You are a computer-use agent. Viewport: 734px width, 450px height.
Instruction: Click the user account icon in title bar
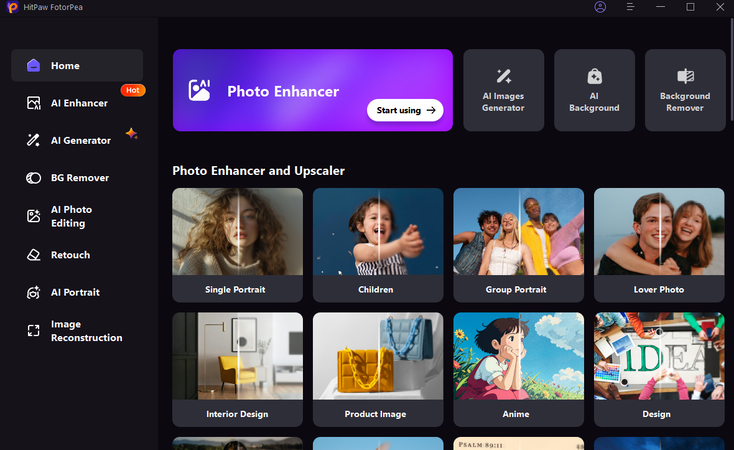pos(600,7)
